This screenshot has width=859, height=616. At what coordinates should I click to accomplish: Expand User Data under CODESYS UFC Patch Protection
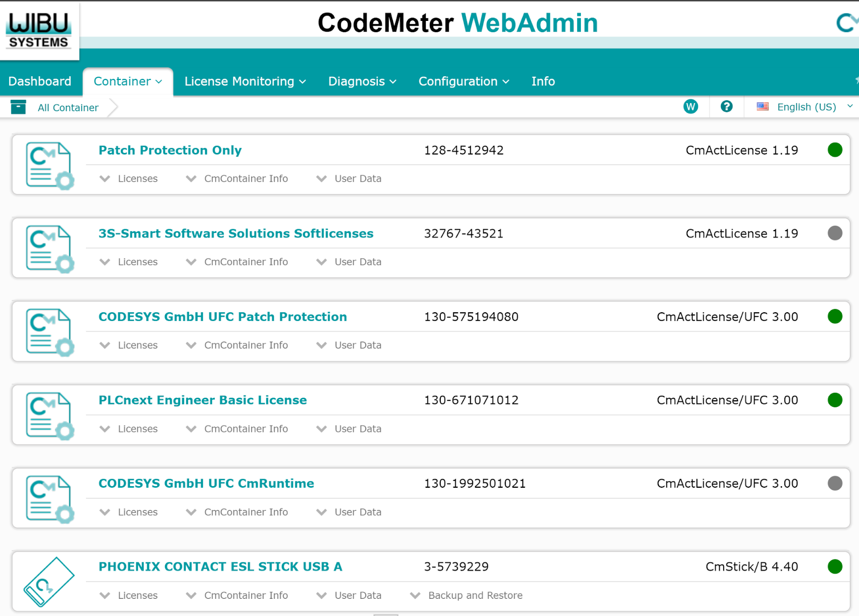(349, 345)
